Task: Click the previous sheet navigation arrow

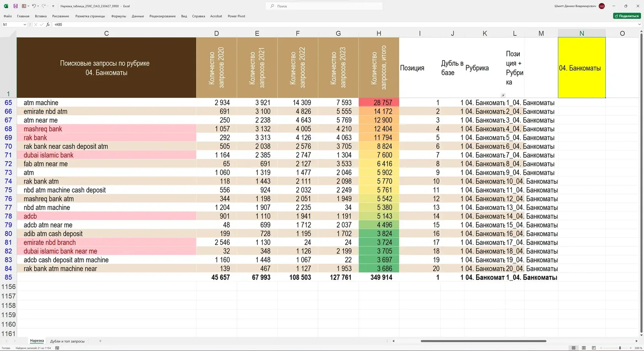Action: click(x=6, y=341)
